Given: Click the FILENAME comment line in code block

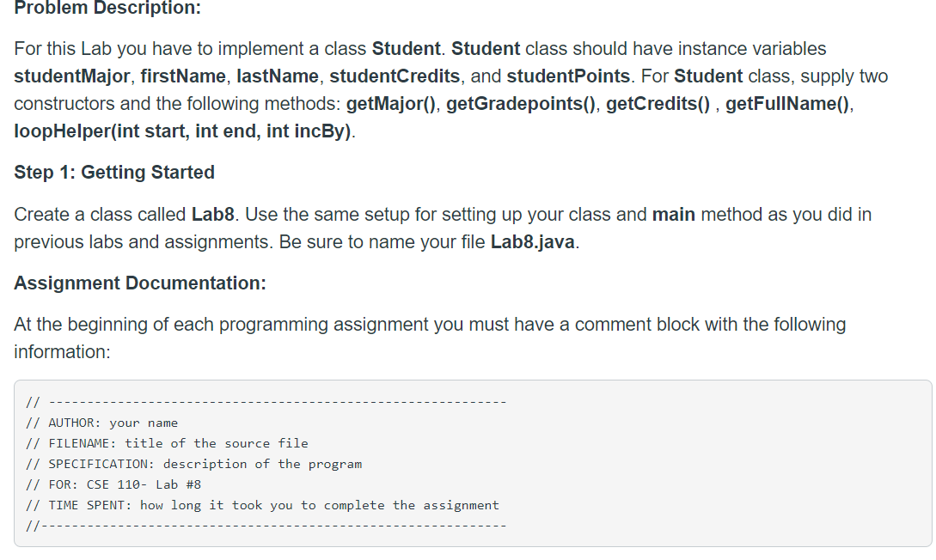Looking at the screenshot, I should pos(167,444).
